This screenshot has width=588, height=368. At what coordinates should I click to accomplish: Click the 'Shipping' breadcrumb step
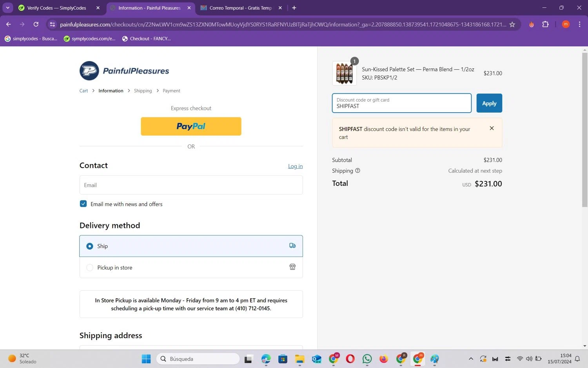(143, 91)
